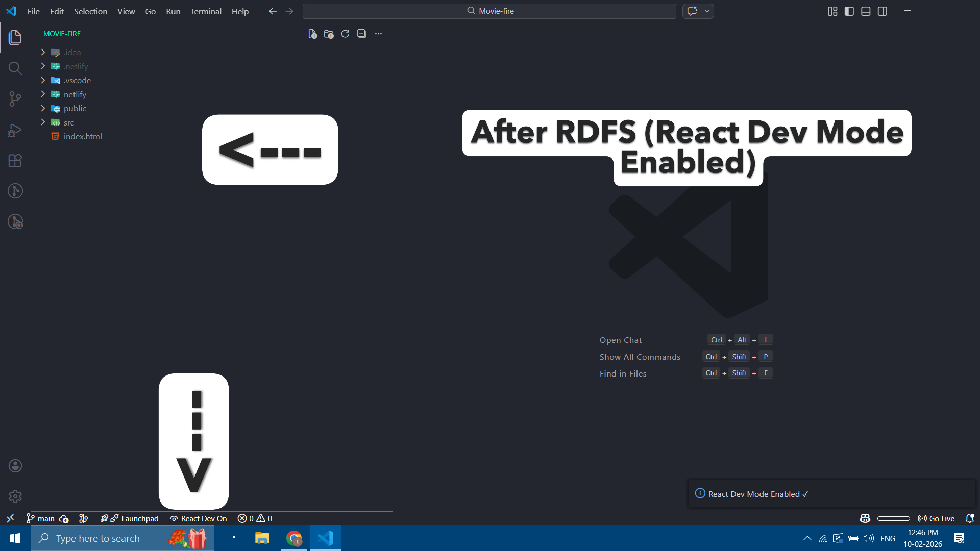Open the chat dropdown arrow in title bar
980x551 pixels.
coord(707,11)
